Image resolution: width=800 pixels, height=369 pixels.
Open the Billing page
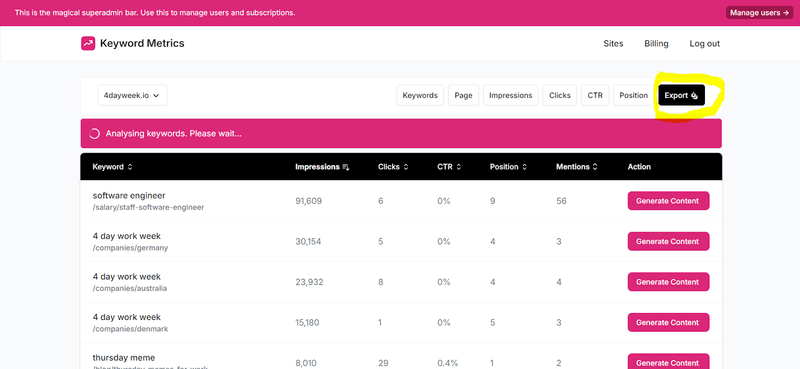pos(656,44)
